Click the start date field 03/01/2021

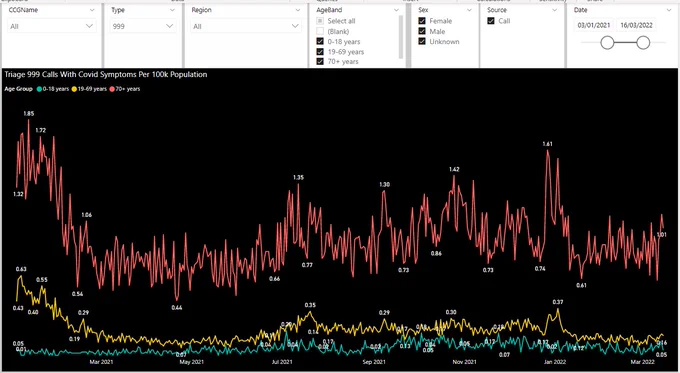point(593,25)
